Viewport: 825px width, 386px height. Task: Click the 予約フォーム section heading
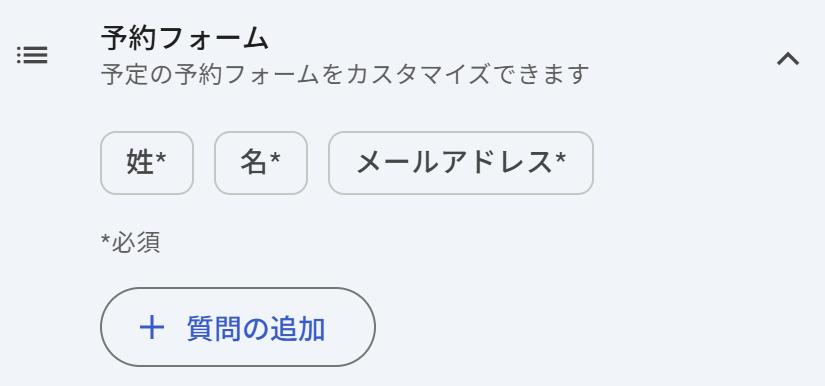(x=185, y=39)
